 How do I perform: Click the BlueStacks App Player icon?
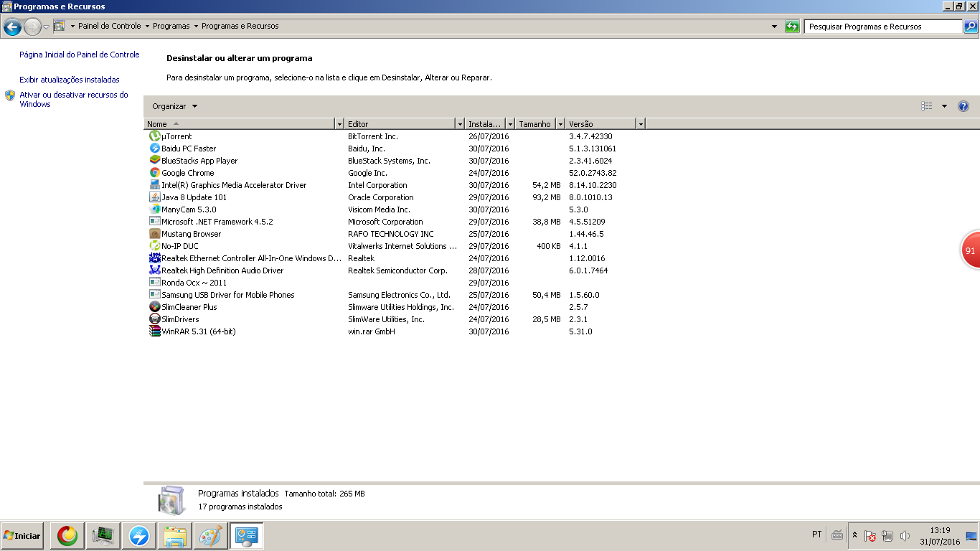[x=154, y=161]
